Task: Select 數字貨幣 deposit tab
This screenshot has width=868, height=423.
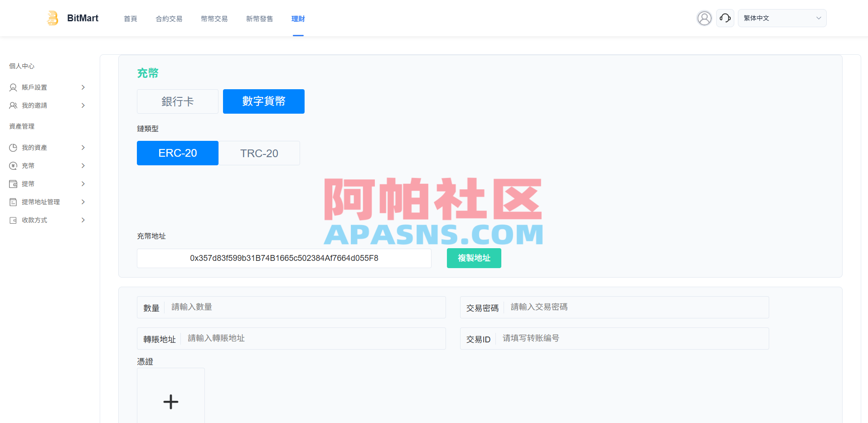Action: point(264,101)
